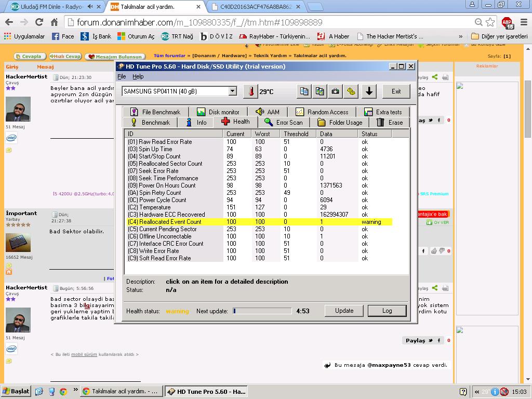Open the Help menu in HD Tune
Viewport: 532px width, 399px height.
(138, 76)
